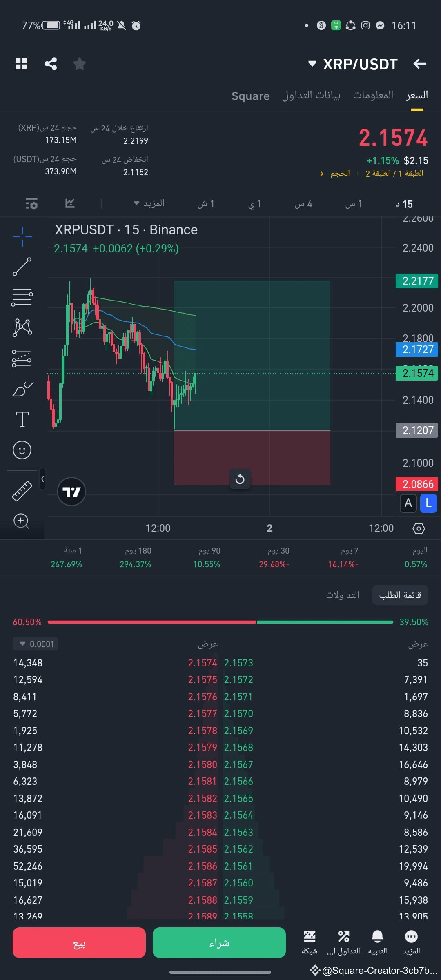Screen dimensions: 441x980
Task: Open the شبكة grid trading icon
Action: click(x=310, y=942)
